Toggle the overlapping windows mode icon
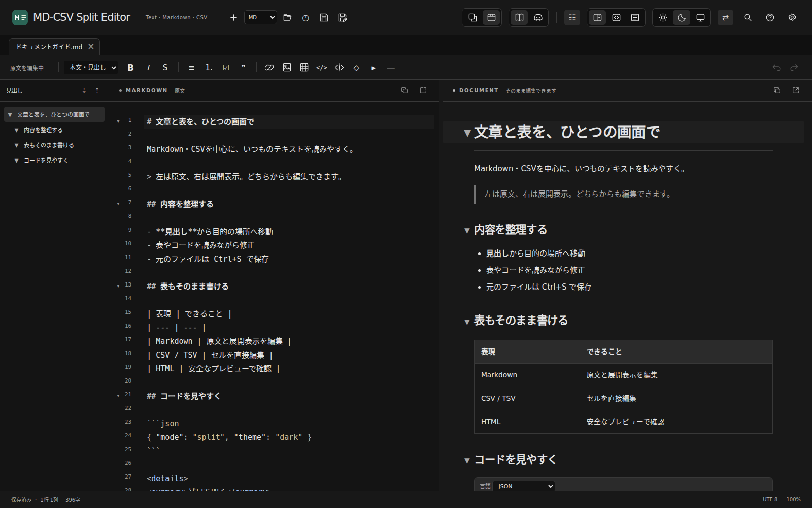The image size is (812, 508). pos(472,17)
